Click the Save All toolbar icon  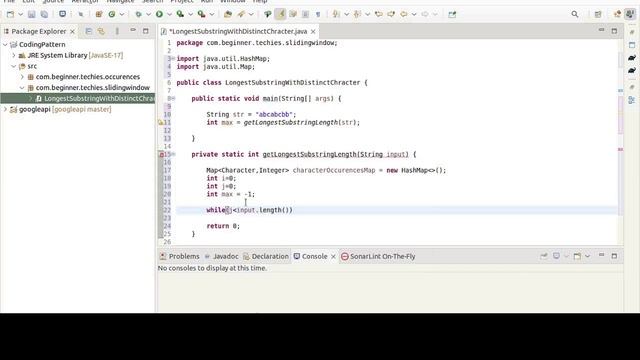click(44, 14)
